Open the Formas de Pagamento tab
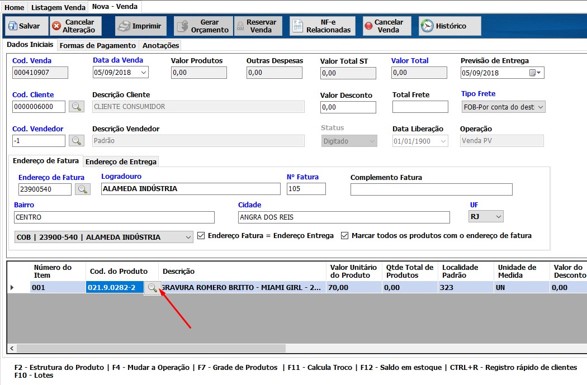Viewport: 587px width, 385px height. click(98, 46)
